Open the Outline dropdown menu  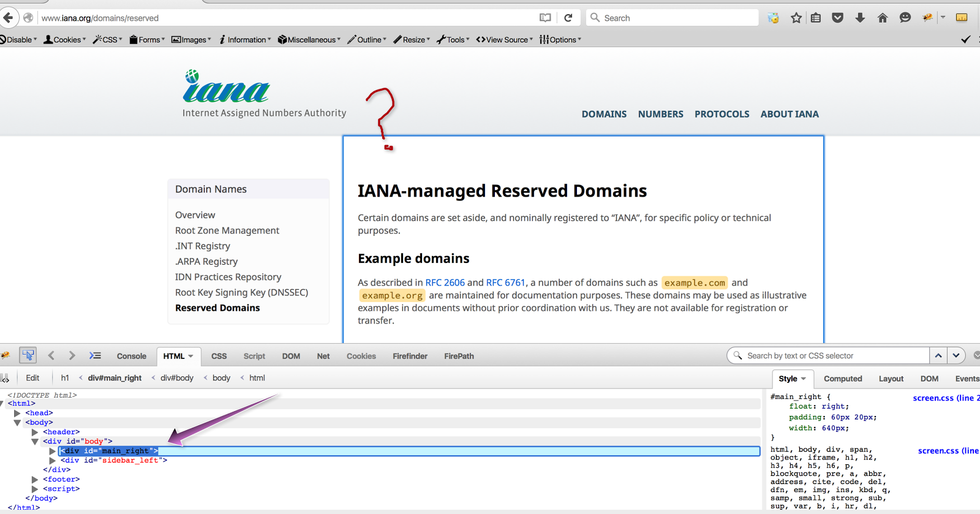(x=367, y=40)
